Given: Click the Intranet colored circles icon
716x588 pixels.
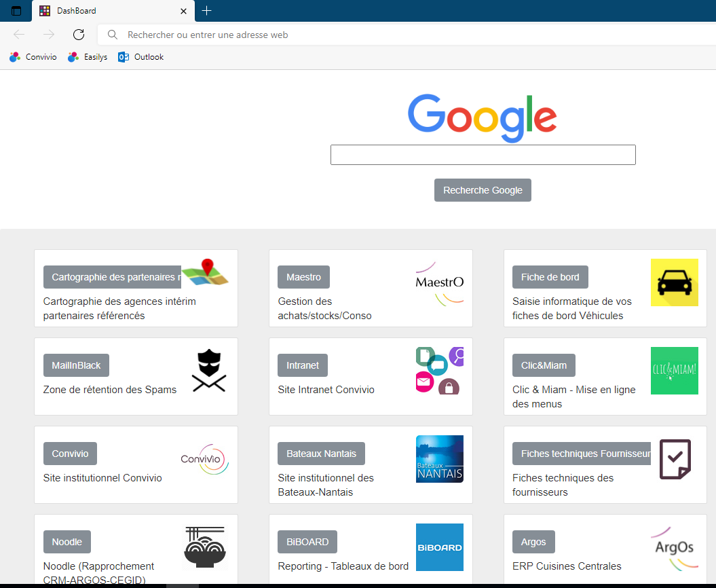Looking at the screenshot, I should (x=439, y=371).
